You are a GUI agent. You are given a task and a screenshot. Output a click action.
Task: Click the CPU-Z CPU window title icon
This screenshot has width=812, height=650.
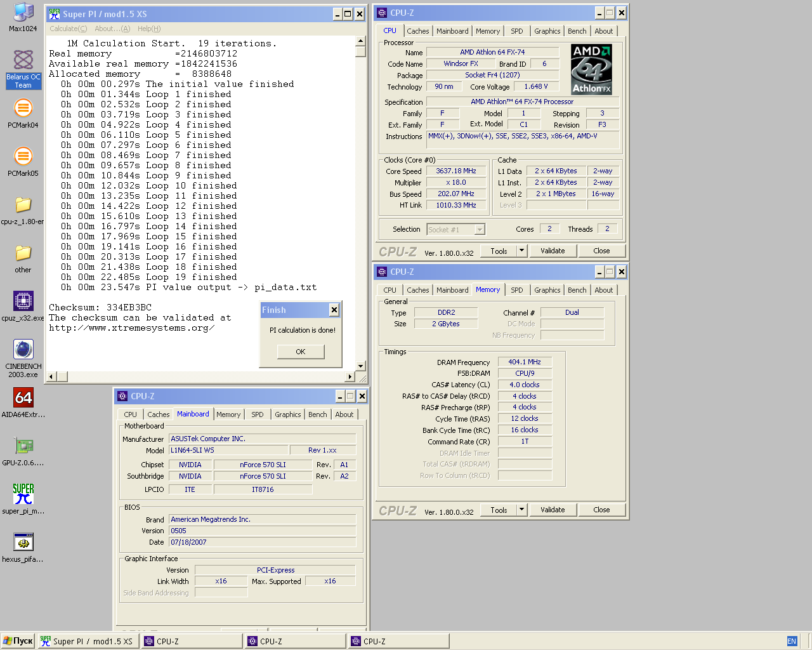coord(382,13)
